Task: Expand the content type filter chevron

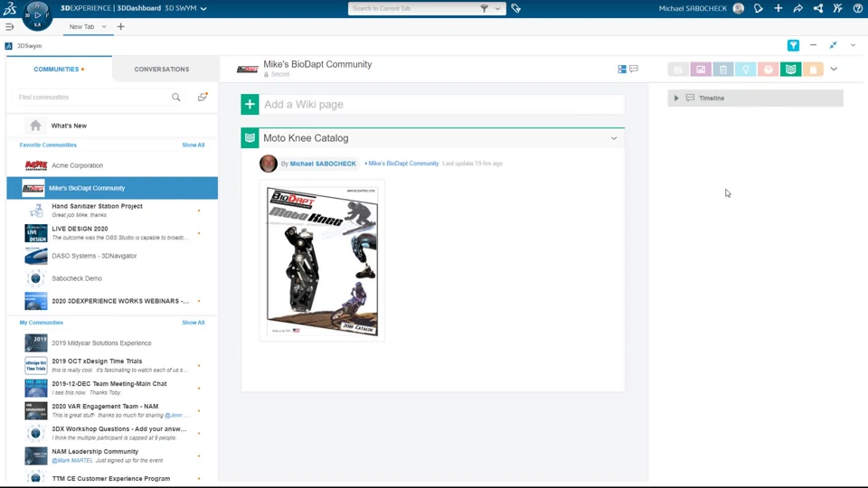Action: point(834,70)
